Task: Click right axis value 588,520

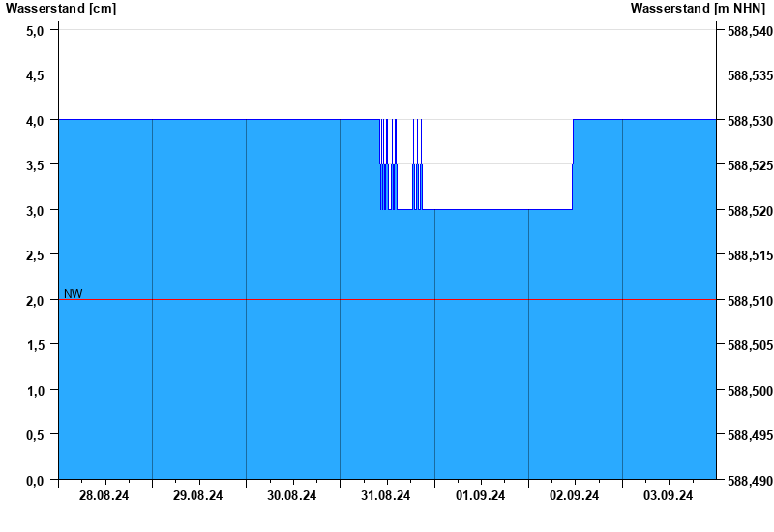Action: click(x=751, y=211)
